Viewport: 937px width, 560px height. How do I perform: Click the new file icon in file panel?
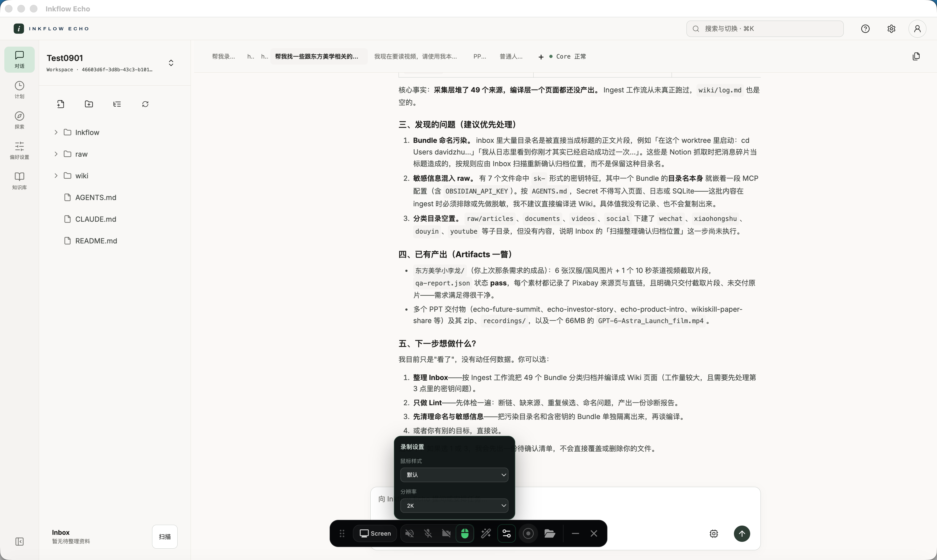(x=60, y=104)
